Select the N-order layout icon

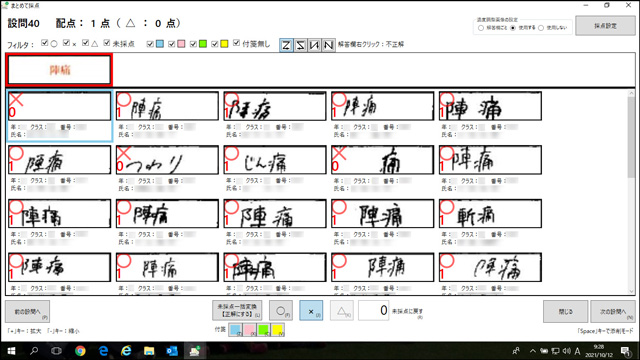(328, 45)
